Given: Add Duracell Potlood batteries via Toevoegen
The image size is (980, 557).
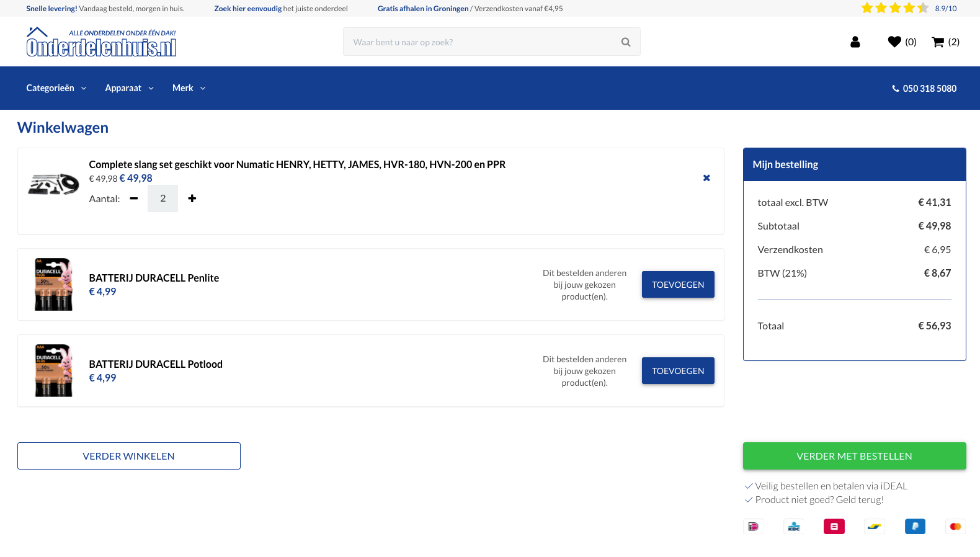Looking at the screenshot, I should (x=677, y=371).
